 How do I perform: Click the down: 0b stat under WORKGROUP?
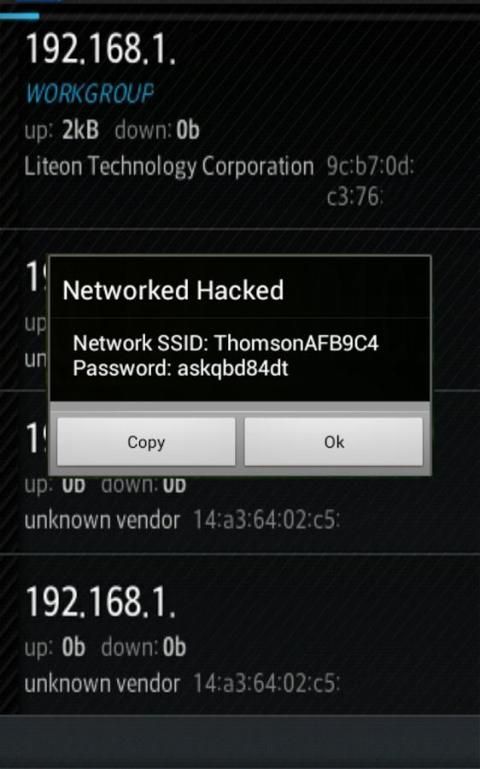click(x=157, y=130)
